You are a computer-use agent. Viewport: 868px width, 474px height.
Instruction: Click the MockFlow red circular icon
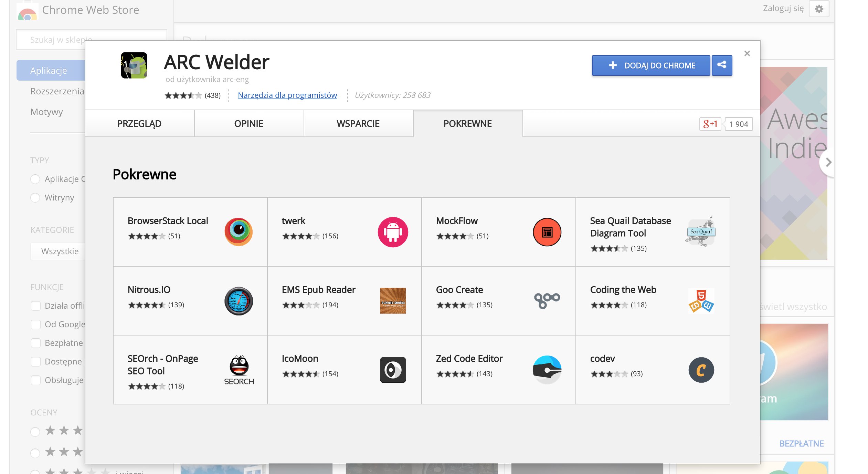click(x=547, y=232)
